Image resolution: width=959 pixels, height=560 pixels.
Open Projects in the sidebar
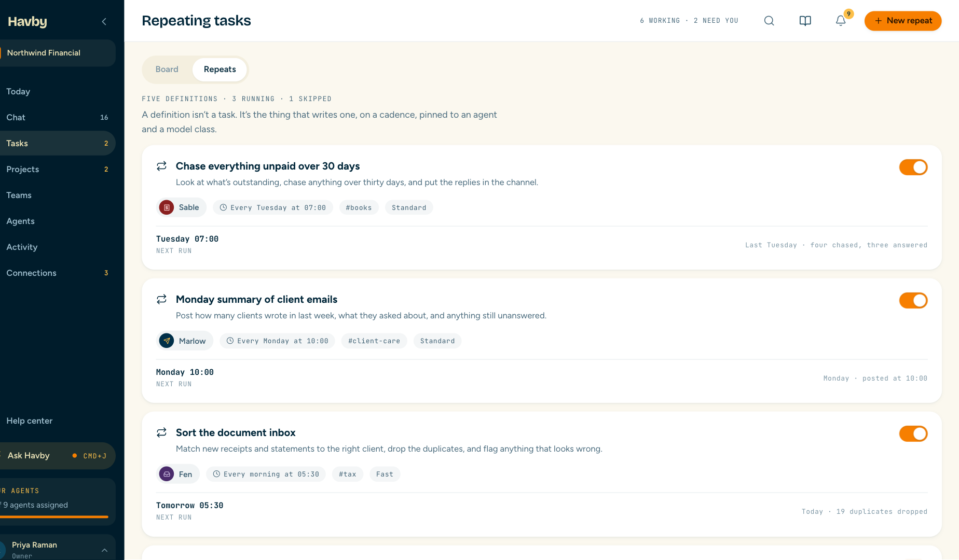pyautogui.click(x=58, y=169)
